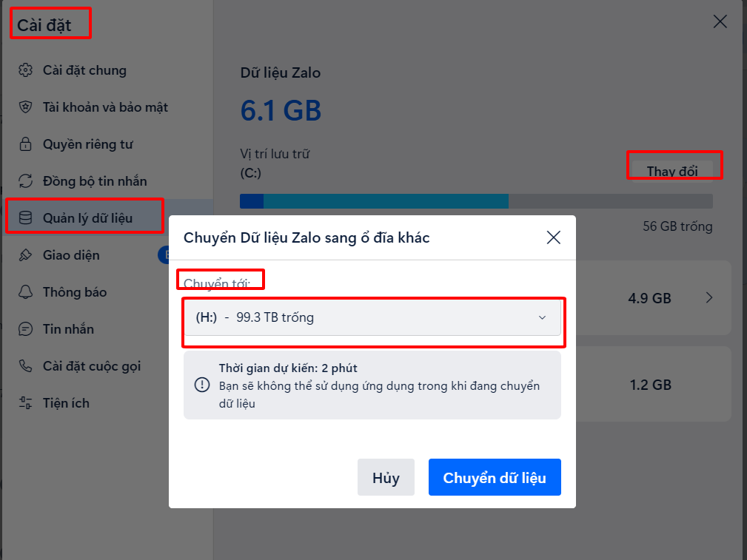Viewport: 747px width, 560px height.
Task: Click the paintbrush icon for Giao diện
Action: click(26, 255)
